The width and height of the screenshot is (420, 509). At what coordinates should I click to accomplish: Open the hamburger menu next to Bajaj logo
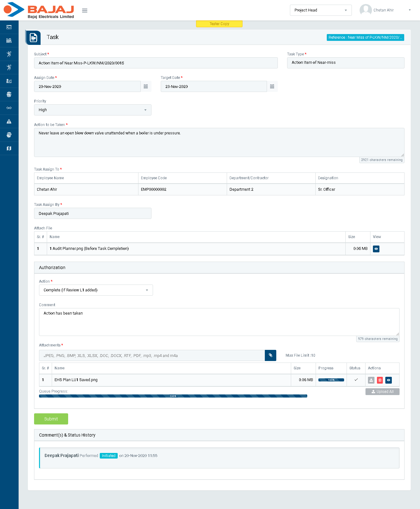[85, 11]
